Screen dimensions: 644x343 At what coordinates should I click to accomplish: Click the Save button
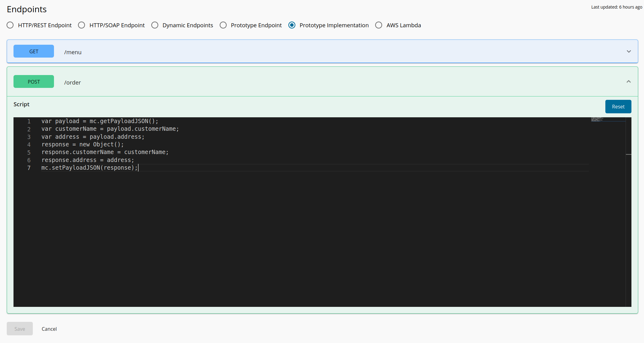pyautogui.click(x=20, y=329)
